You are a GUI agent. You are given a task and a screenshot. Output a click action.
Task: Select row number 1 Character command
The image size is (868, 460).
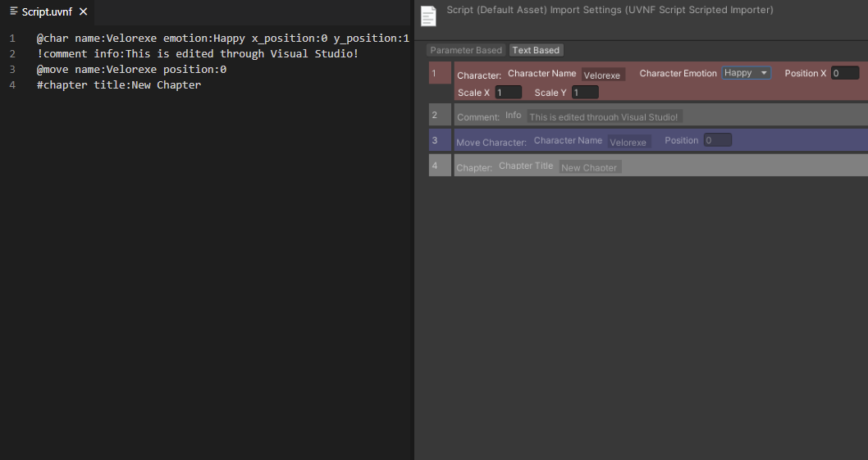(x=440, y=73)
